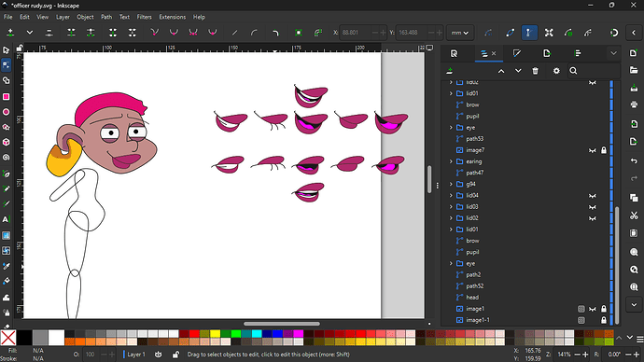The height and width of the screenshot is (362, 644).
Task: Select the Ellipse tool
Action: click(7, 112)
